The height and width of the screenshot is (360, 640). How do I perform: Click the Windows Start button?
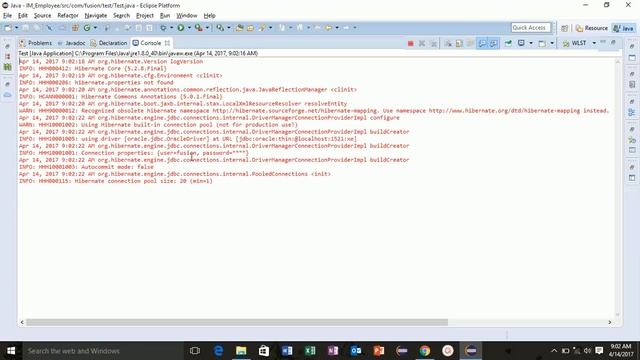coord(11,351)
